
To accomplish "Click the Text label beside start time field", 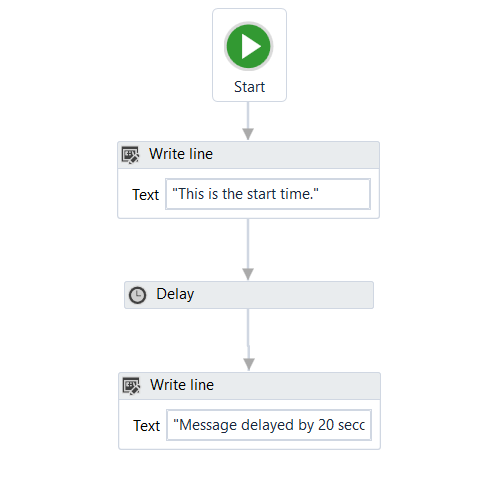I will click(x=146, y=195).
